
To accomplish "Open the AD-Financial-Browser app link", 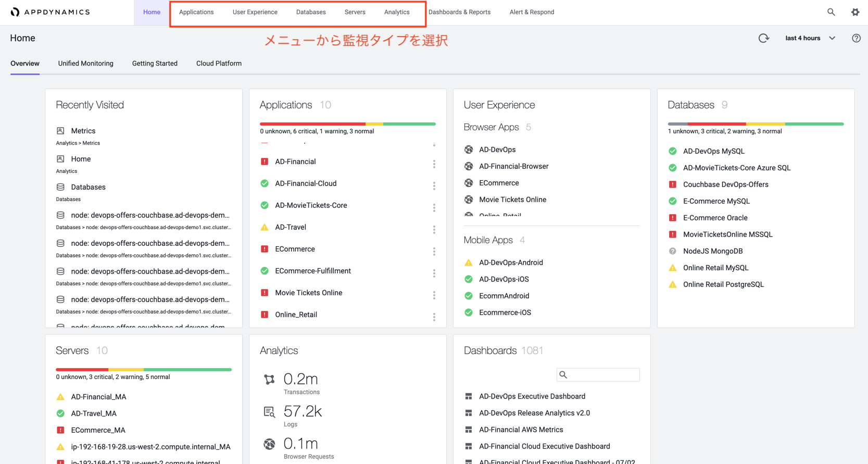I will pyautogui.click(x=514, y=166).
